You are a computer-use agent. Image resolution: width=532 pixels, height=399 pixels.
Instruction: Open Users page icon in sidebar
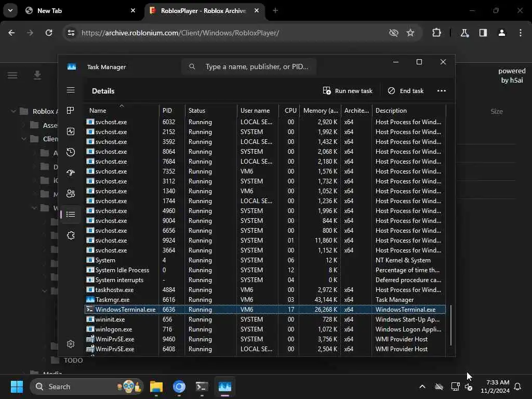click(x=71, y=194)
